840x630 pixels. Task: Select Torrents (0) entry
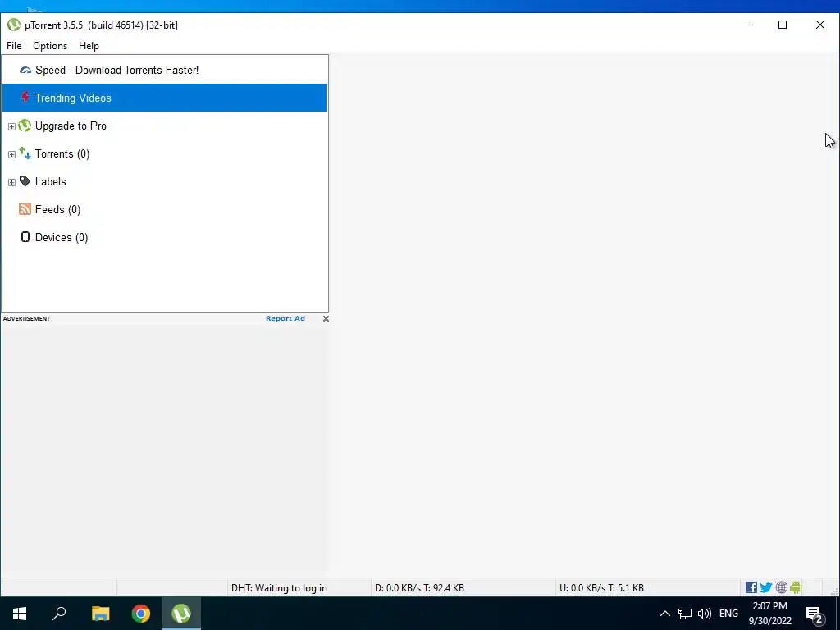(x=62, y=153)
